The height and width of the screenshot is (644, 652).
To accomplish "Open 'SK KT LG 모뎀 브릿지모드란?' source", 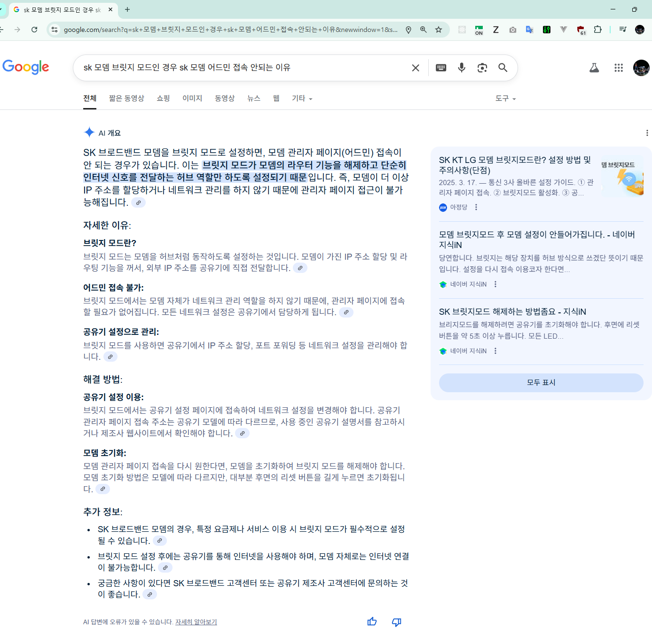I will (x=515, y=165).
